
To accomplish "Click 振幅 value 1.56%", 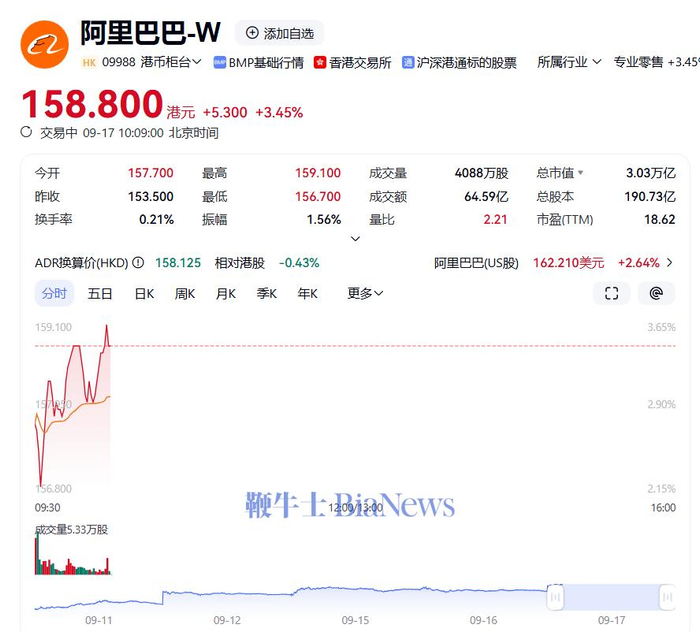I will point(324,220).
